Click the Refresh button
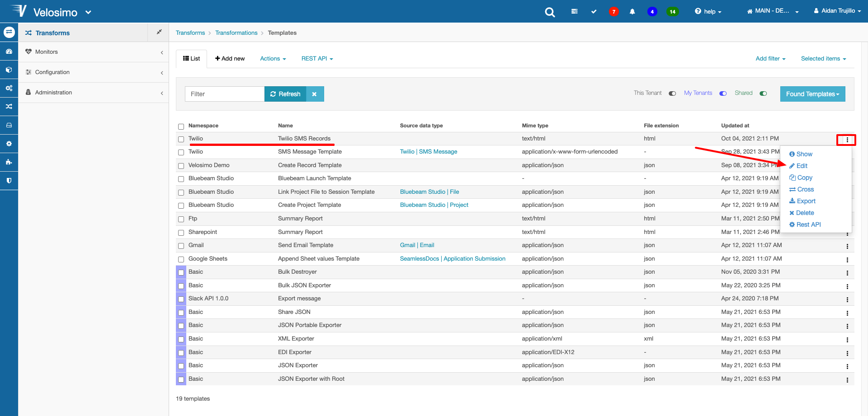The image size is (868, 416). click(x=285, y=94)
